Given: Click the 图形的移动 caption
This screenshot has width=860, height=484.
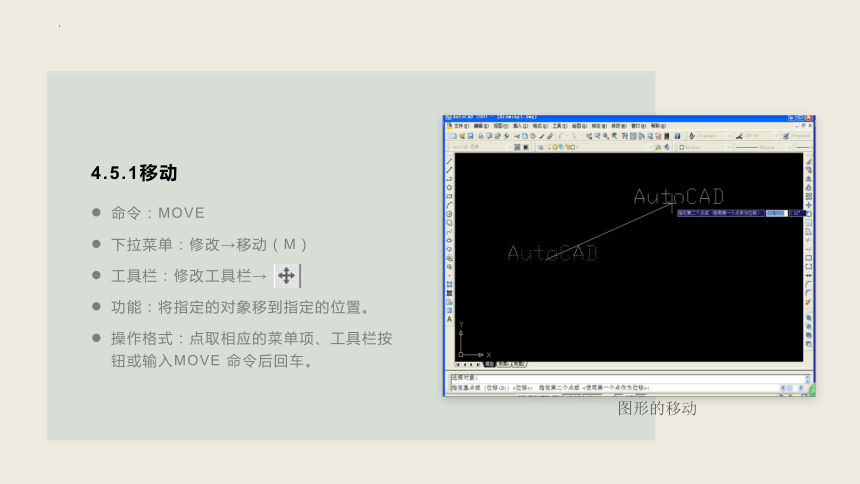Looking at the screenshot, I should [657, 408].
